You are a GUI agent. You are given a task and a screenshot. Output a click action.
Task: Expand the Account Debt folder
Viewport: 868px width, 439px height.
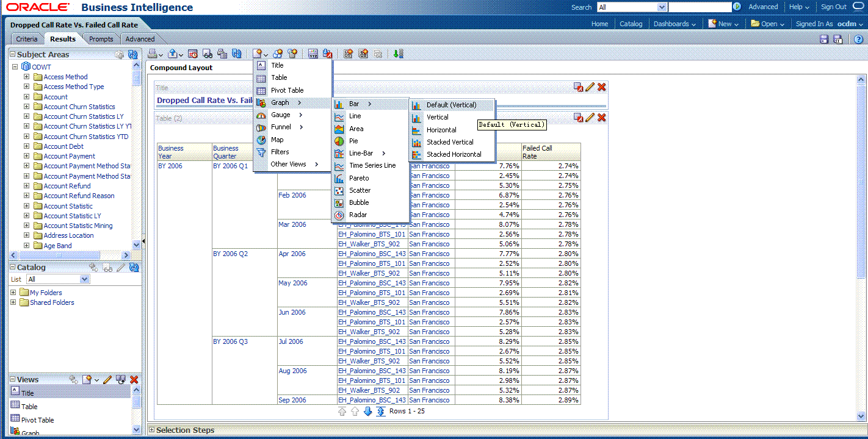(x=26, y=146)
